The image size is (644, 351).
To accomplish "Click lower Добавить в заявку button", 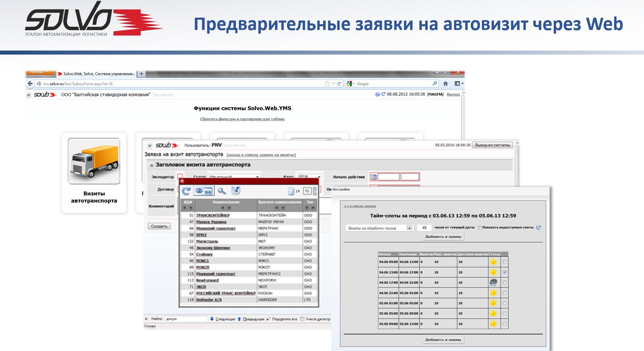I will [443, 340].
